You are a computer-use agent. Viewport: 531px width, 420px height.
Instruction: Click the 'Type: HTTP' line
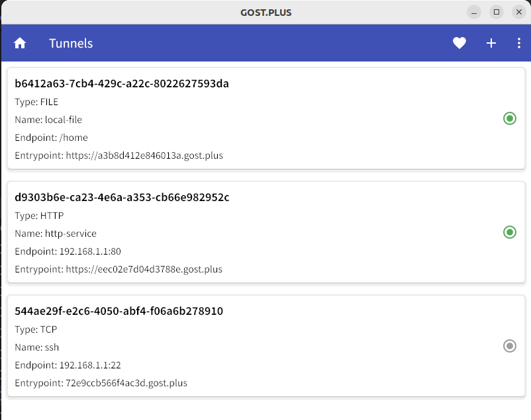coord(39,216)
